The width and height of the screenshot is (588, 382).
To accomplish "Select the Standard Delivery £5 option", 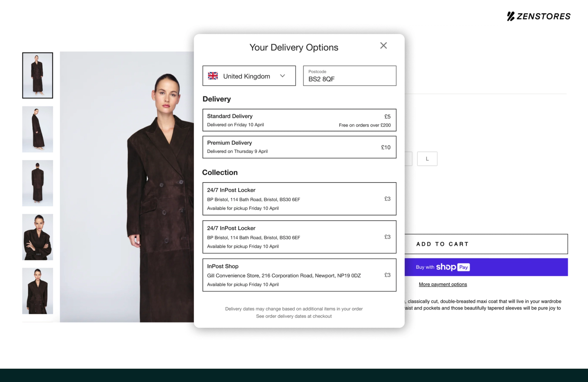I will coord(299,120).
